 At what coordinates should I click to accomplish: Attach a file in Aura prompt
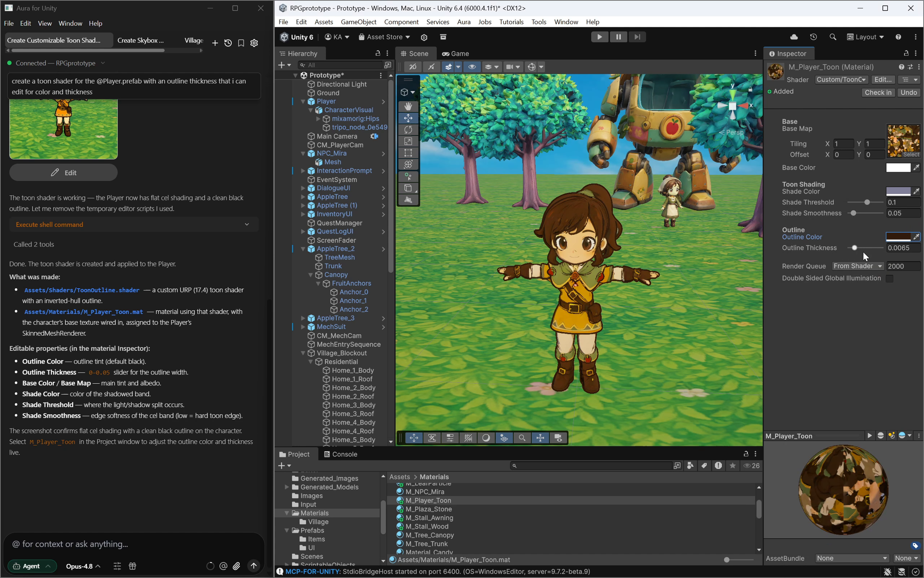237,566
